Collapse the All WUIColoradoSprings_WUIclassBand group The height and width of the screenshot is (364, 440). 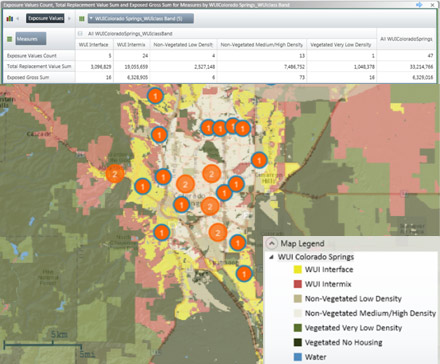[80, 34]
